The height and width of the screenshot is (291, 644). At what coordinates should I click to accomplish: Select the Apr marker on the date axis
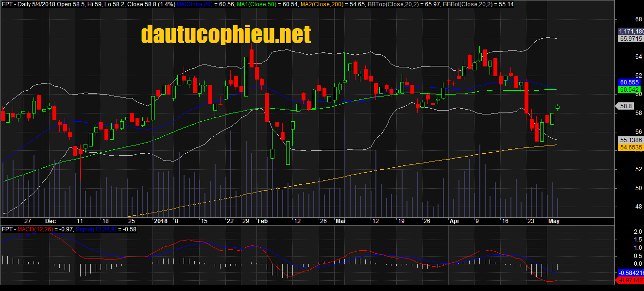pyautogui.click(x=456, y=221)
